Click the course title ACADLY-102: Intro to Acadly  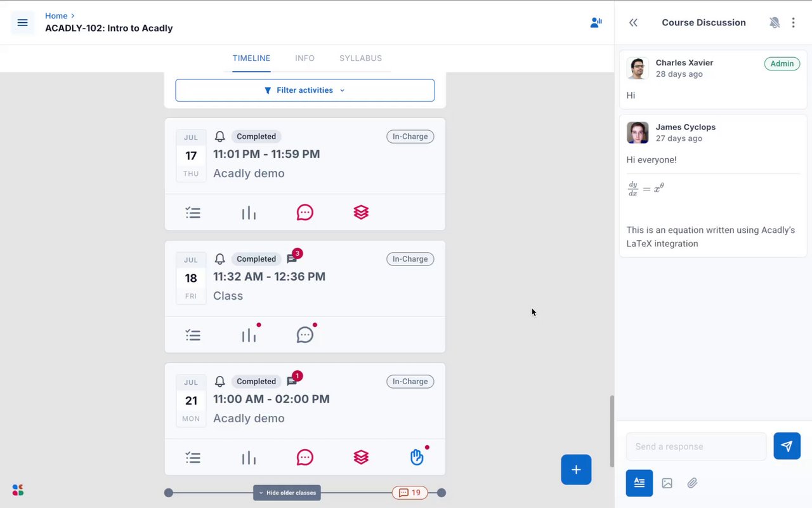109,29
